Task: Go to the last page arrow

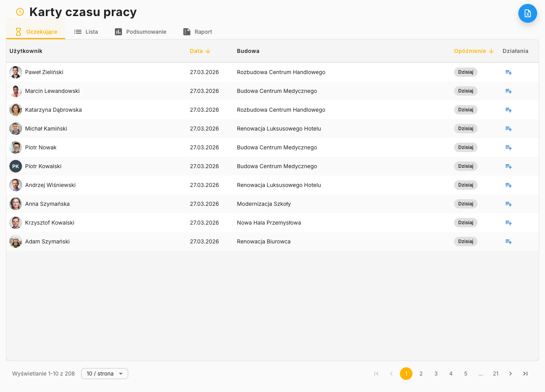Action: tap(525, 374)
